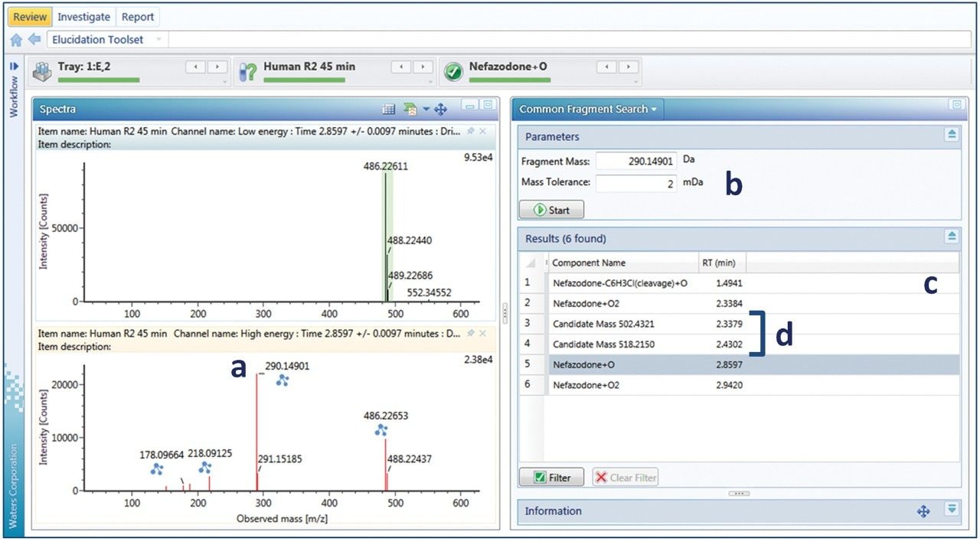
Task: Close the Low energy spectrum
Action: (482, 132)
